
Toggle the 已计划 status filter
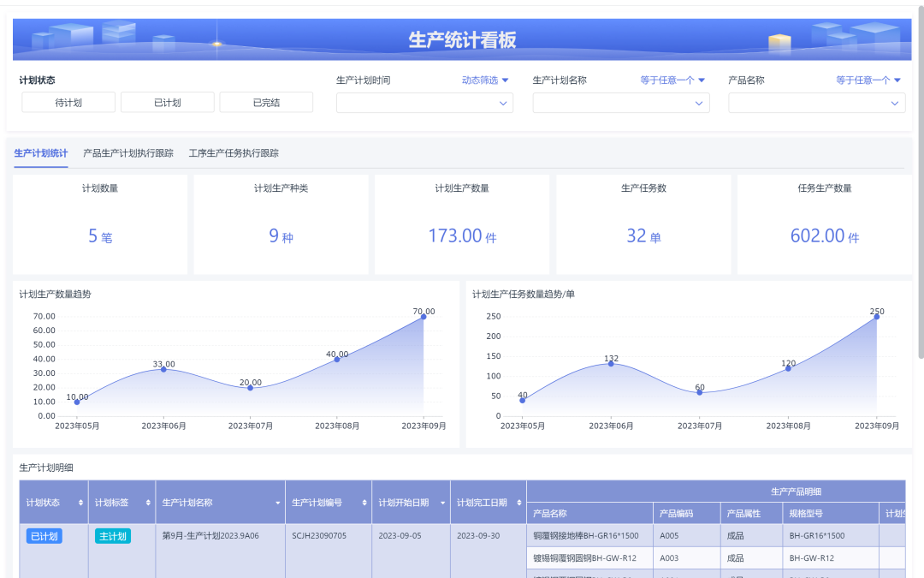click(166, 102)
